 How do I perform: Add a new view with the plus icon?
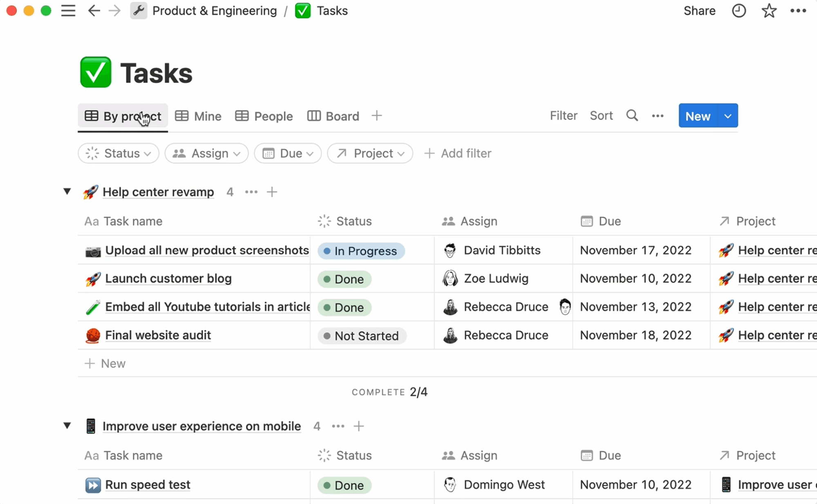pos(376,116)
